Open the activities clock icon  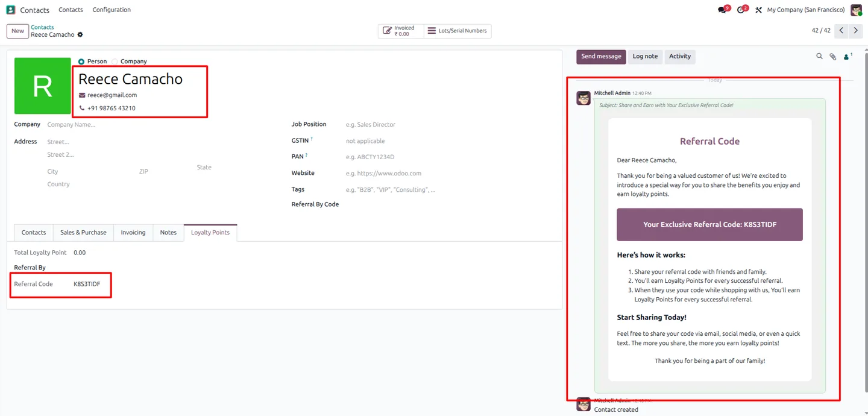pos(741,10)
